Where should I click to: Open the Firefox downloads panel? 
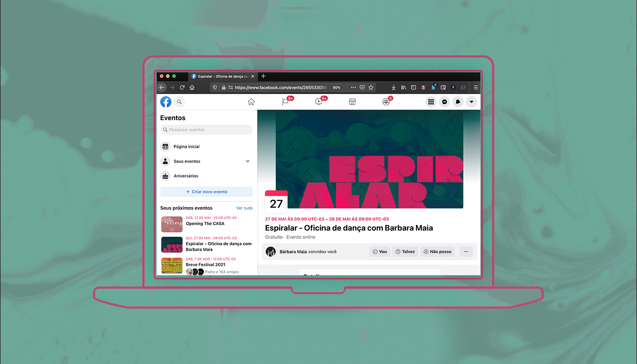pyautogui.click(x=394, y=87)
